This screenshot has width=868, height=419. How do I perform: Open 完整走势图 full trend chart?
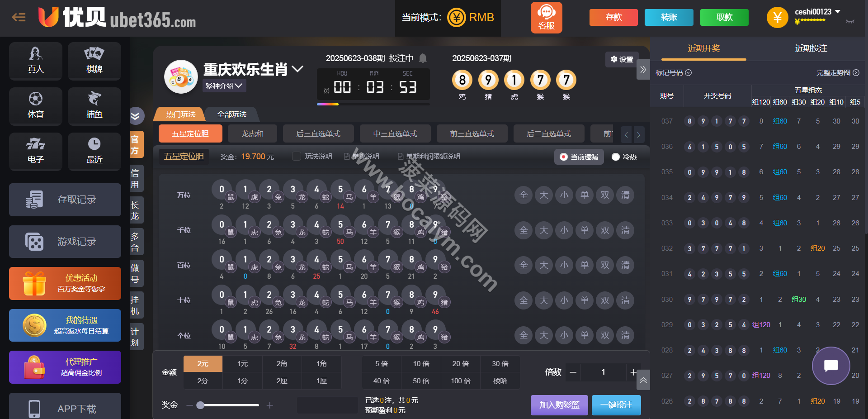[837, 73]
